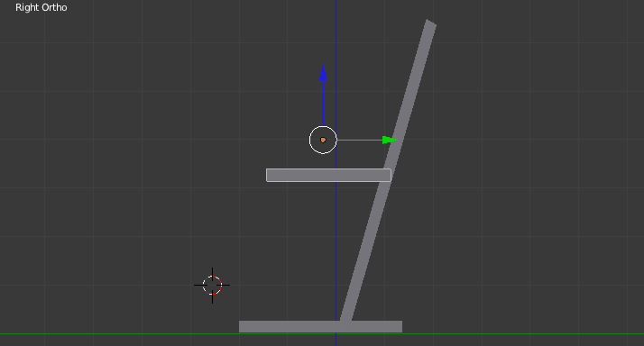Click the Right Ortho view label
Image resolution: width=644 pixels, height=346 pixels.
click(41, 8)
